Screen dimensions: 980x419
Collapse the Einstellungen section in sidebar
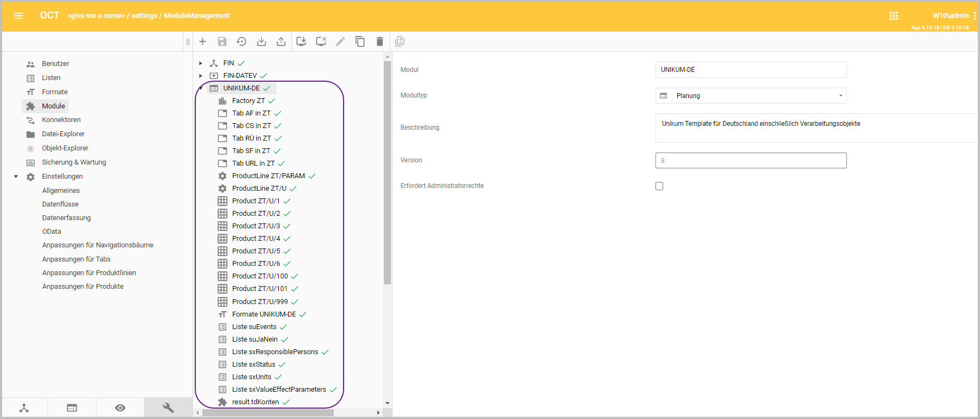tap(16, 177)
